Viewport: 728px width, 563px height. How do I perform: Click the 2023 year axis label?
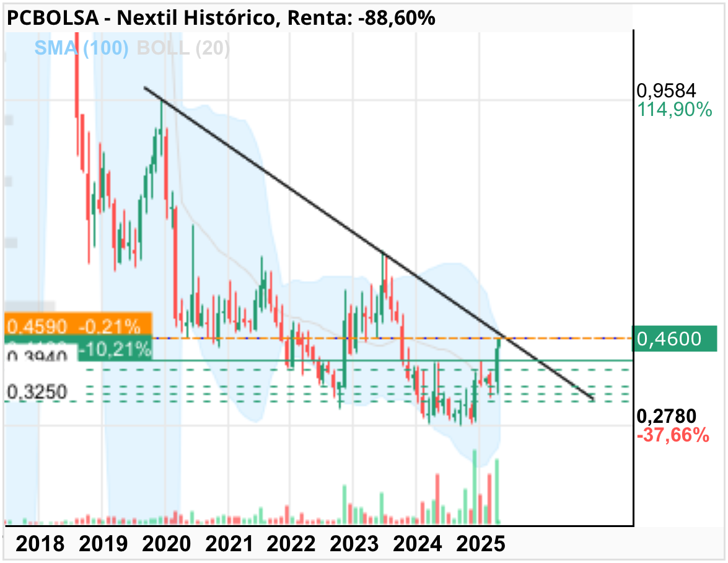tap(354, 544)
